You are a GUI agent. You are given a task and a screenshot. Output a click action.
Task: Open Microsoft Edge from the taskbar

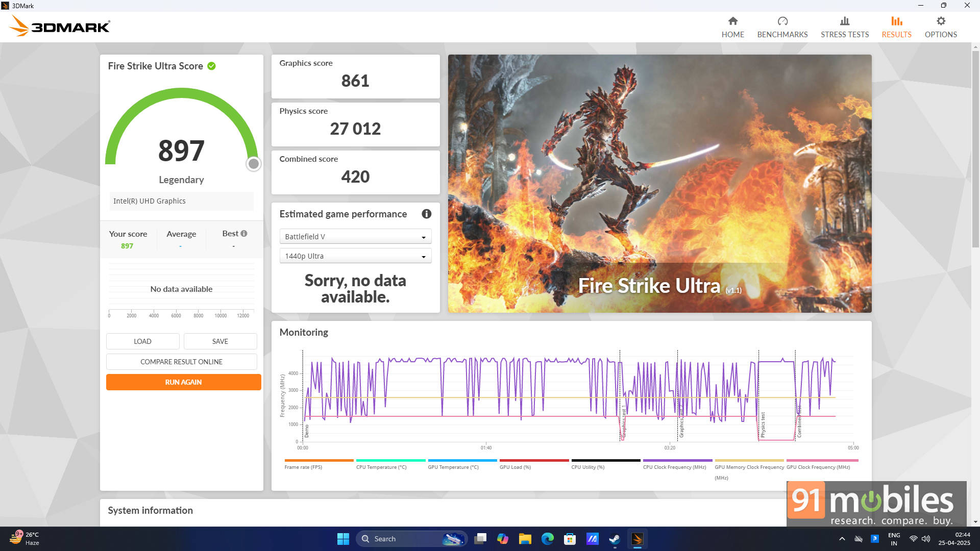point(547,539)
